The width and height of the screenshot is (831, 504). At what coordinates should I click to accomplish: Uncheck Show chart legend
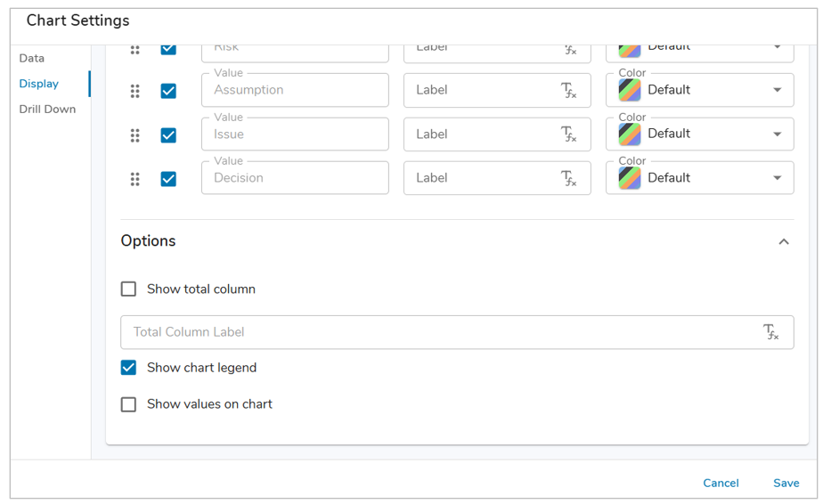point(129,368)
